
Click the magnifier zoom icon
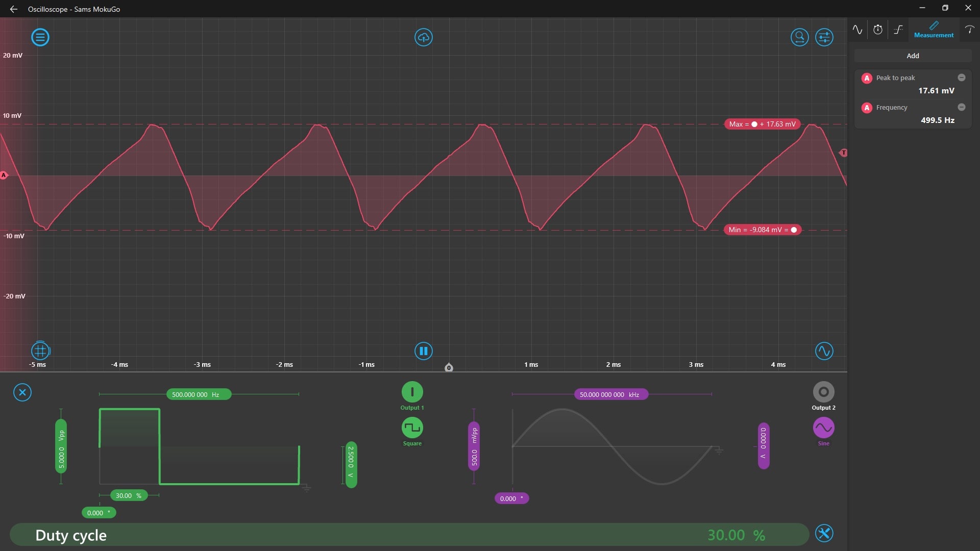click(x=799, y=37)
